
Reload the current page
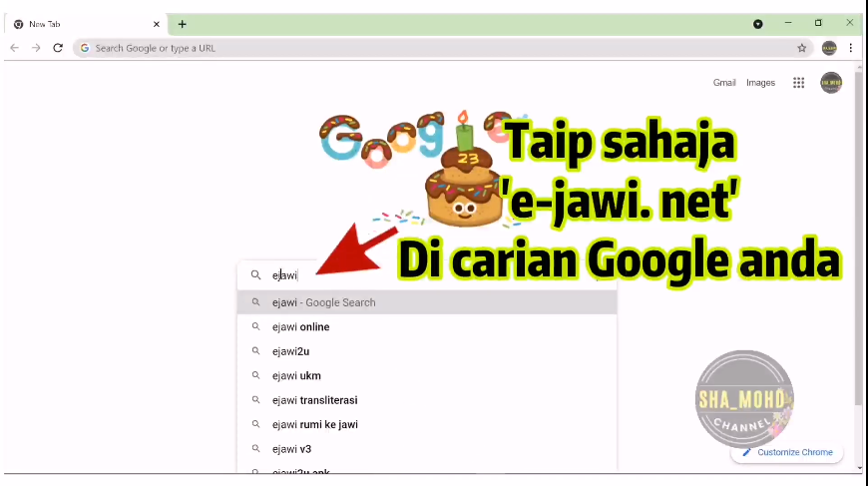coord(58,48)
